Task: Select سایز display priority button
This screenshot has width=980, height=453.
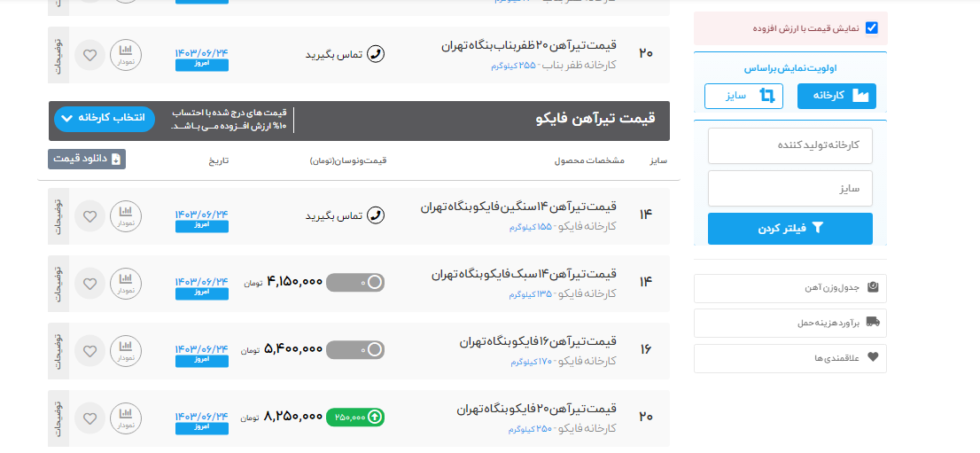Action: pos(743,96)
